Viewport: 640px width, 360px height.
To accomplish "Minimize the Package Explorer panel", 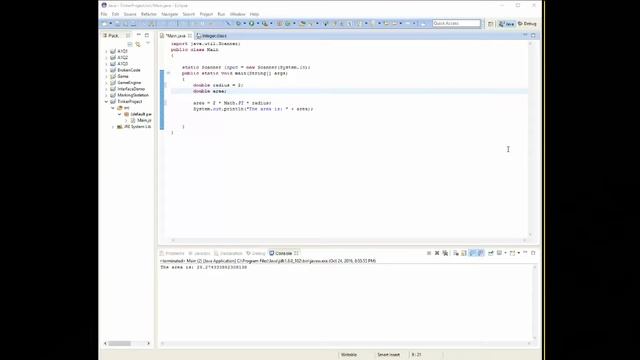I will (139, 35).
